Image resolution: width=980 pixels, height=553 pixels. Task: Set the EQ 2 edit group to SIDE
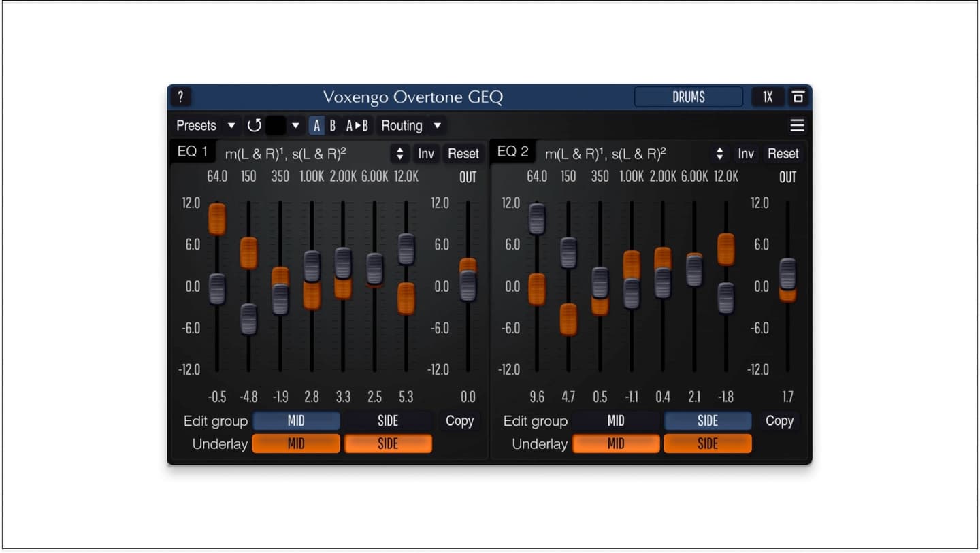click(708, 421)
